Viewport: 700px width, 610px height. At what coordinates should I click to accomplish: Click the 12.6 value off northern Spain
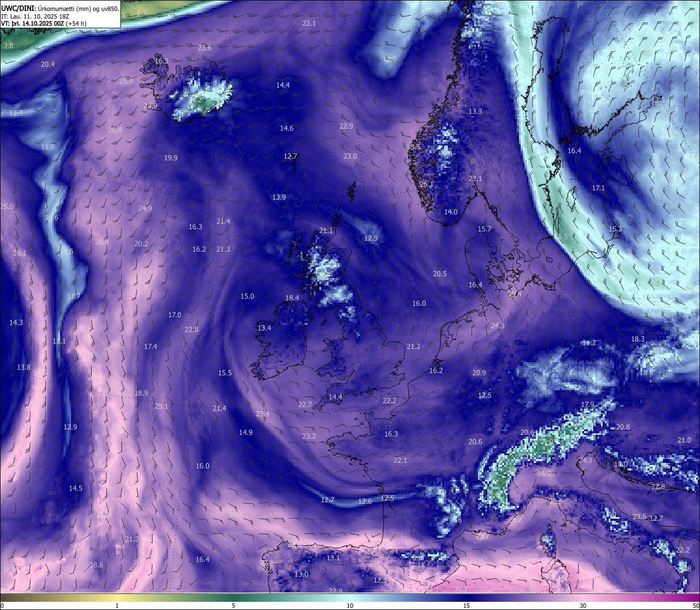[x=365, y=502]
